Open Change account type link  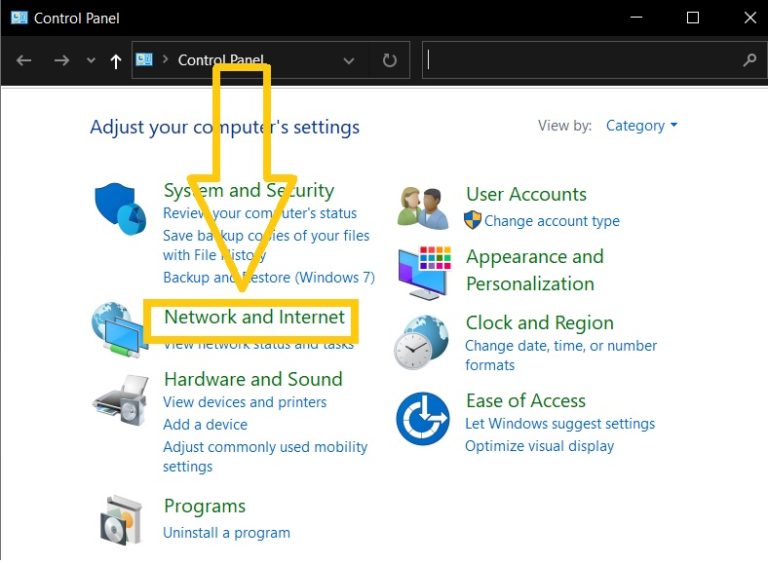[552, 221]
